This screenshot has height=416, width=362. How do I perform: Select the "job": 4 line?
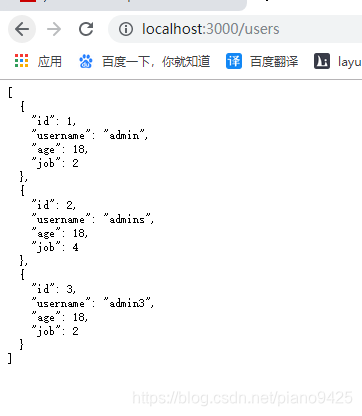click(x=55, y=247)
